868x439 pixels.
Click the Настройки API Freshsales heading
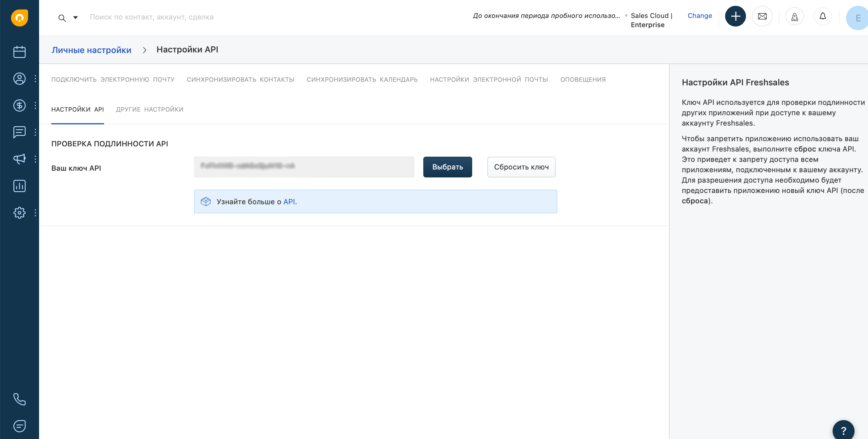pyautogui.click(x=735, y=83)
